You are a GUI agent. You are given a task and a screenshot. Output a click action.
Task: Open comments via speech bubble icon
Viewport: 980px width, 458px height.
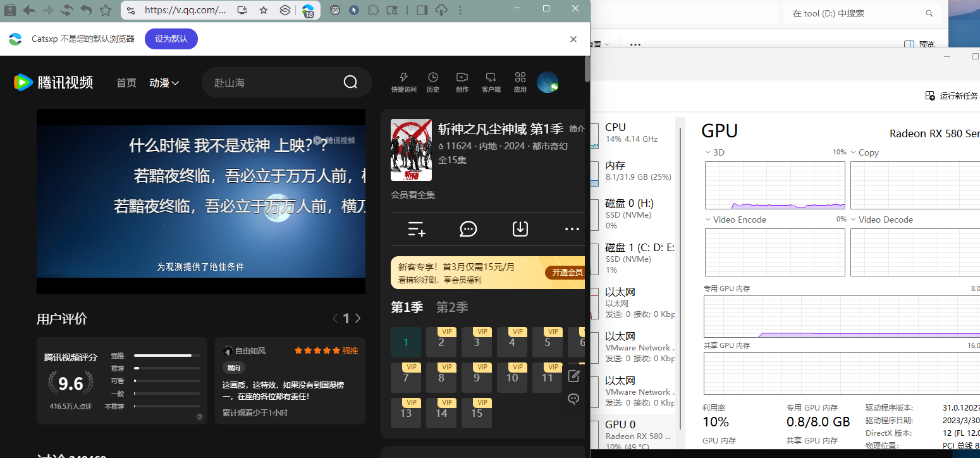(469, 229)
